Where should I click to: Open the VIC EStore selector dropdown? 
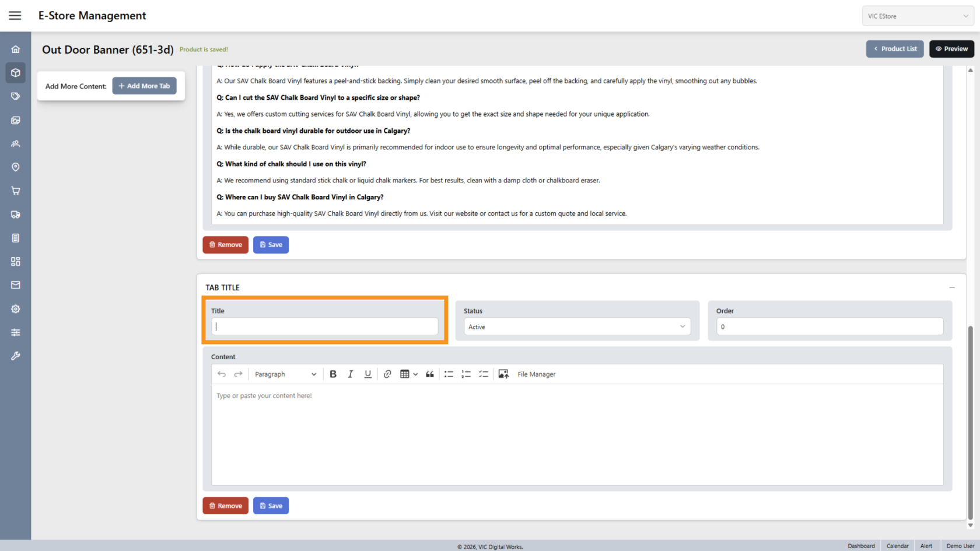point(917,16)
